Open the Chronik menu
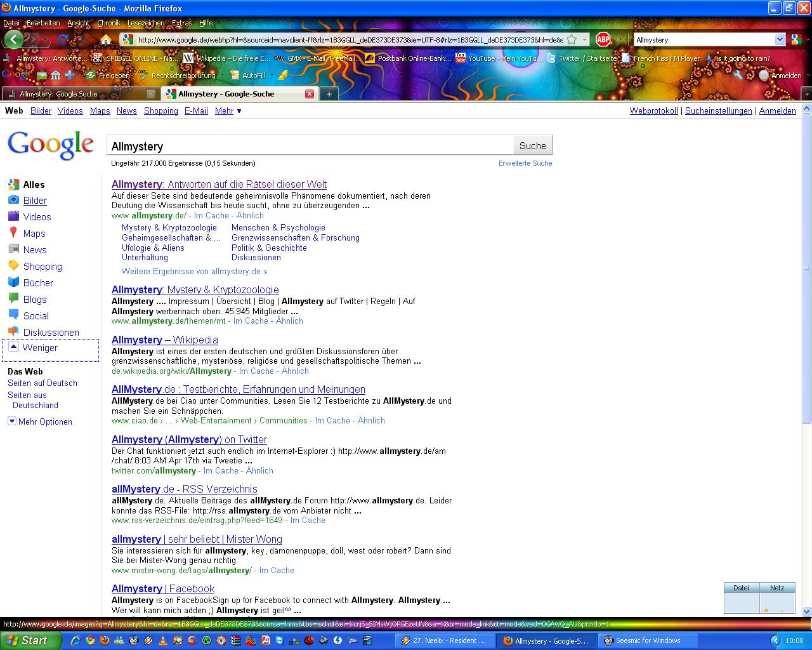Screen dimensions: 812x650 [108, 23]
